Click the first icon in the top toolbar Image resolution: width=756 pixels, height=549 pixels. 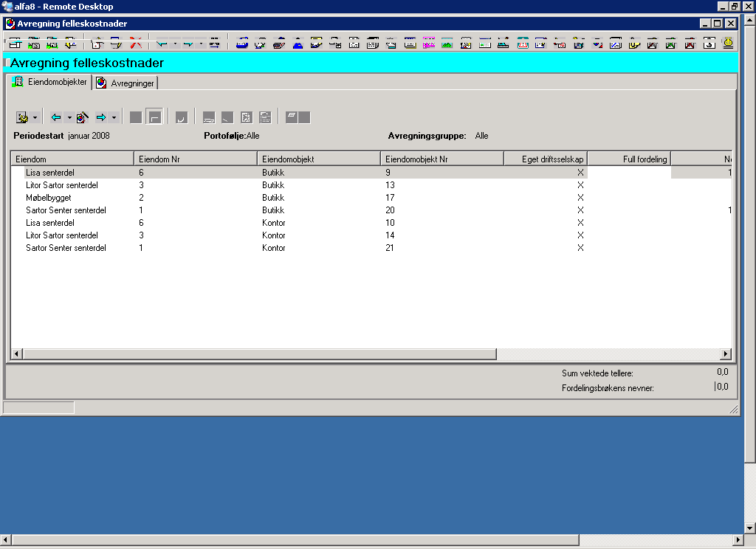pos(15,44)
